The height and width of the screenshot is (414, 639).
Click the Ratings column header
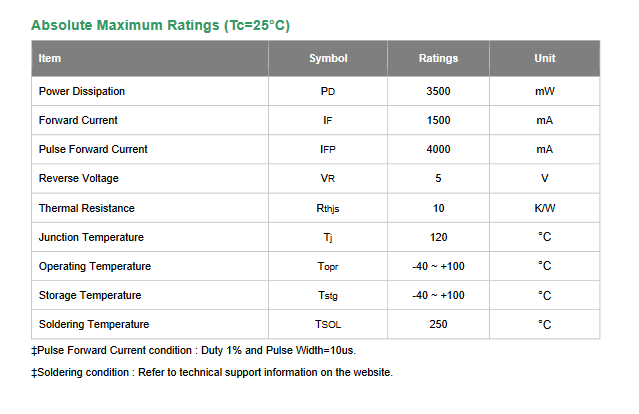click(438, 58)
